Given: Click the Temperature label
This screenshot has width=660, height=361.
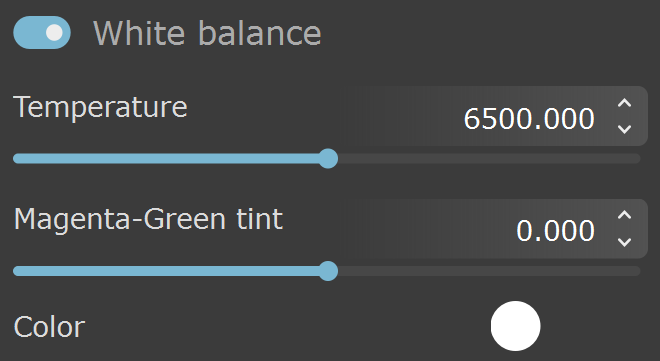Looking at the screenshot, I should click(100, 108).
